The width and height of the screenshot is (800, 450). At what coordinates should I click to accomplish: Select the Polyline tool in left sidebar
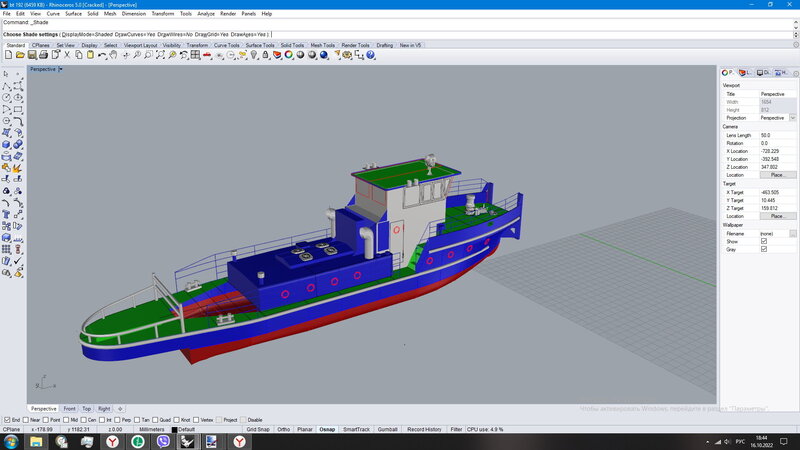(6, 86)
